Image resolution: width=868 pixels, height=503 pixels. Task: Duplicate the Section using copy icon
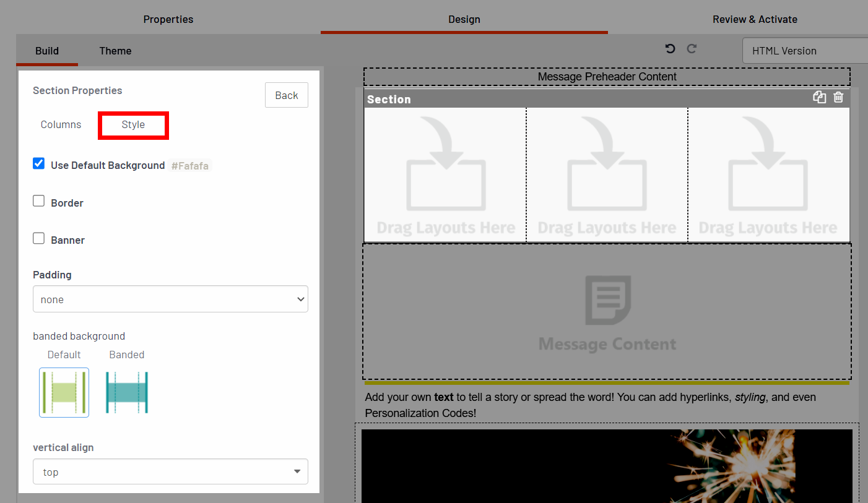[x=819, y=97]
